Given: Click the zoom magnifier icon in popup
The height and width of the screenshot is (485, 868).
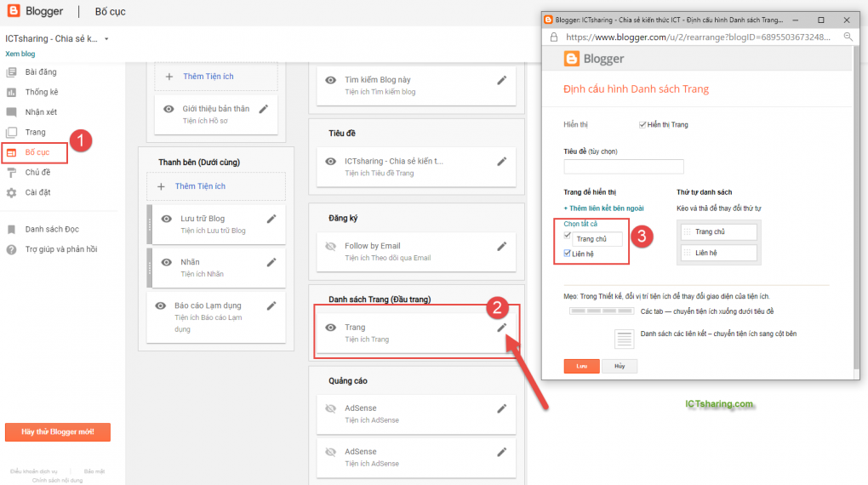Looking at the screenshot, I should click(848, 37).
